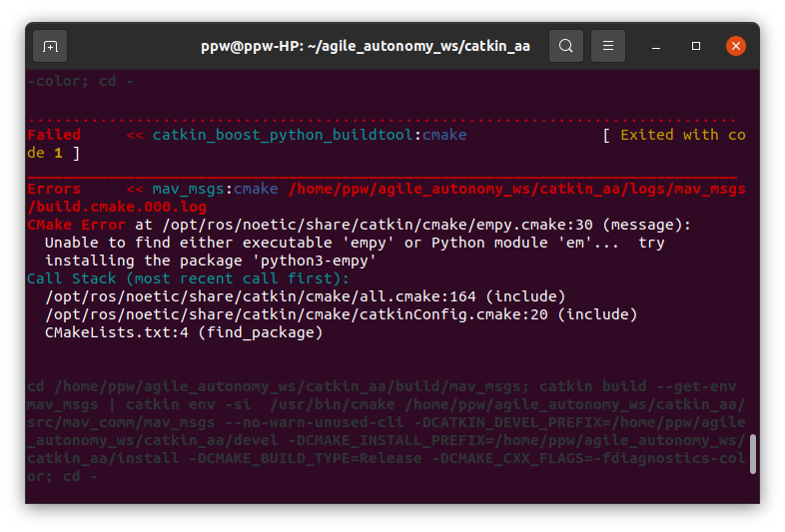785x532 pixels.
Task: Open the terminal search tool
Action: coord(565,46)
